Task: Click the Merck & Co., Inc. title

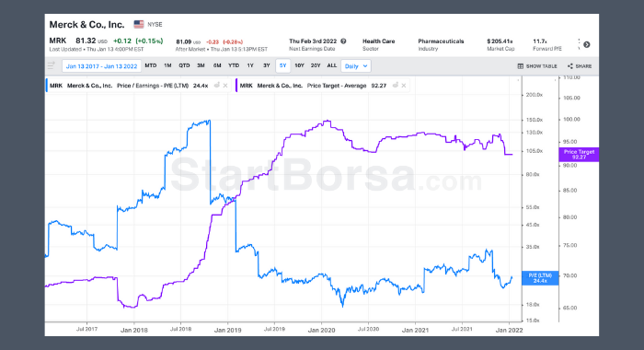Action: click(86, 25)
